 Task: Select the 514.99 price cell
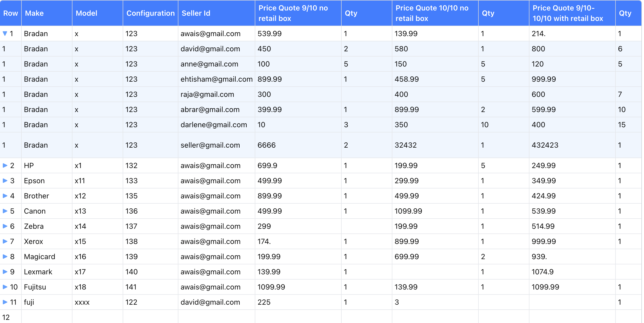(572, 226)
